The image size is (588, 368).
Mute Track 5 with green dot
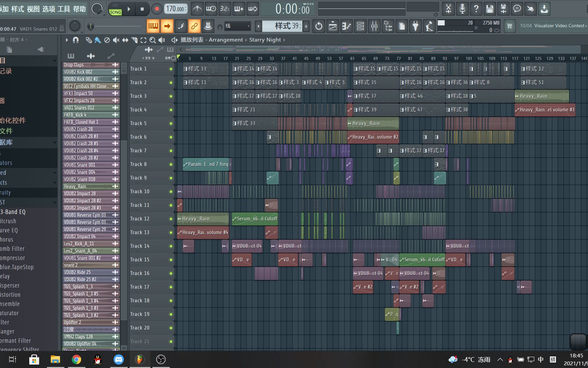(x=171, y=123)
